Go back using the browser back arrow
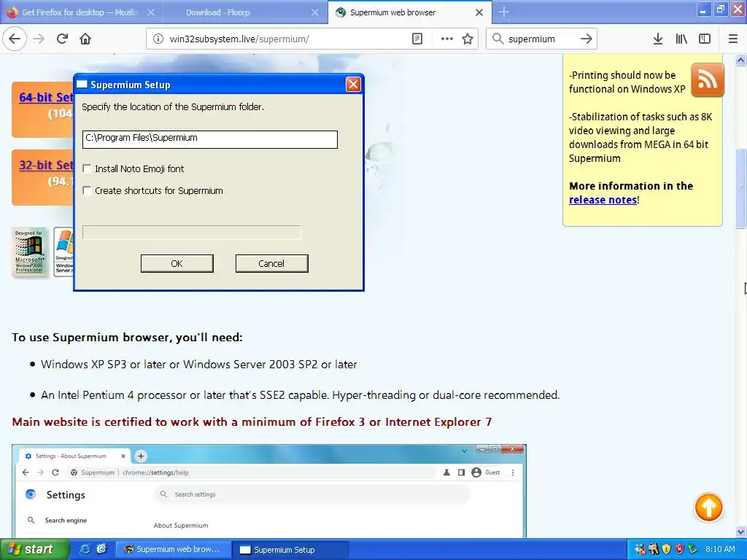The image size is (747, 560). pos(15,39)
